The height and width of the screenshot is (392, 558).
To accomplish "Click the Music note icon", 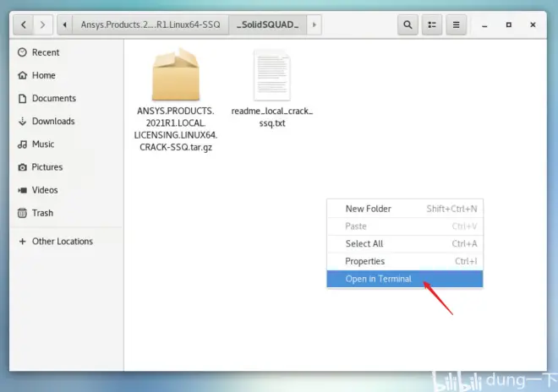I will [x=23, y=144].
